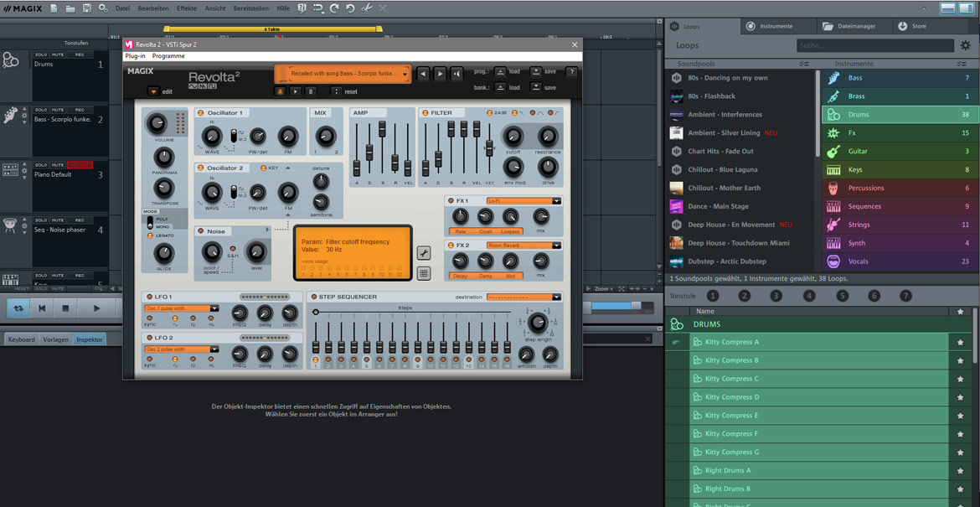980x507 pixels.
Task: Open the grid matrix button in Revolta 2
Action: pyautogui.click(x=423, y=272)
